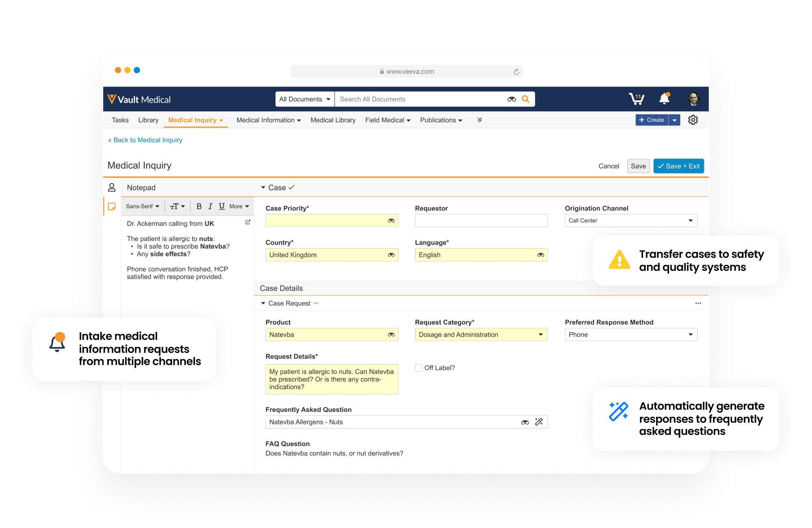Open the settings gear icon
The width and height of the screenshot is (812, 528).
[x=693, y=120]
